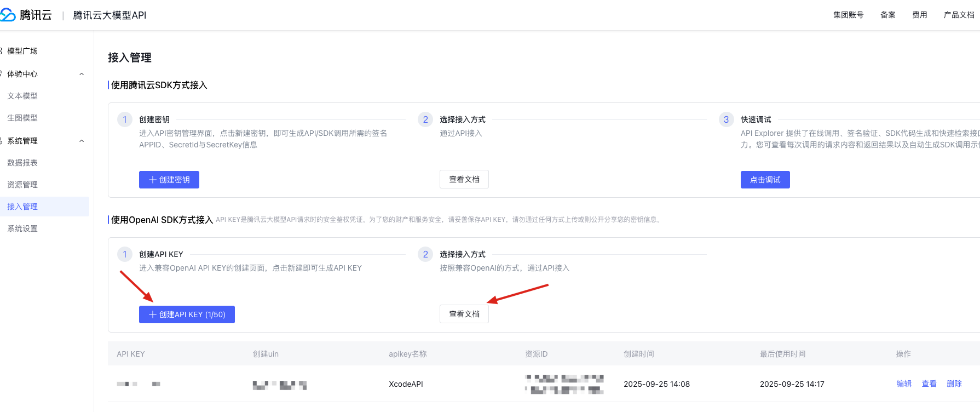Click the 创建uin column header
Screen dimensions: 980x412
266,354
